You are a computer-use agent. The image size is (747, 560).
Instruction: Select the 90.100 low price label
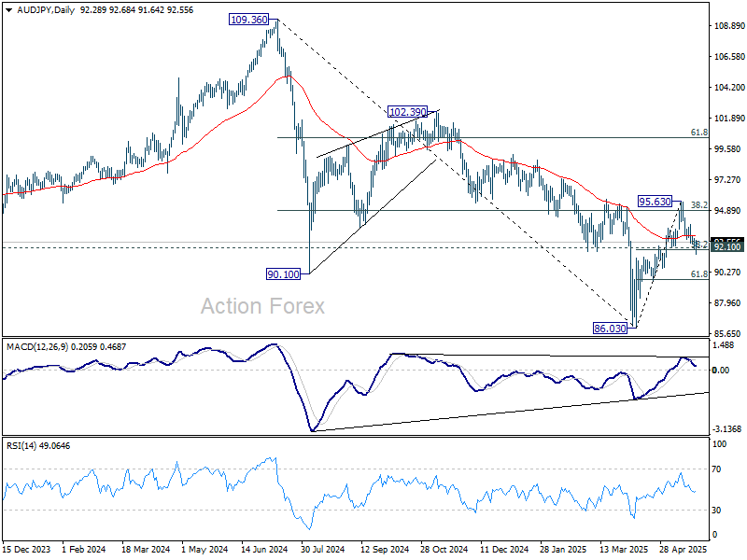(284, 273)
